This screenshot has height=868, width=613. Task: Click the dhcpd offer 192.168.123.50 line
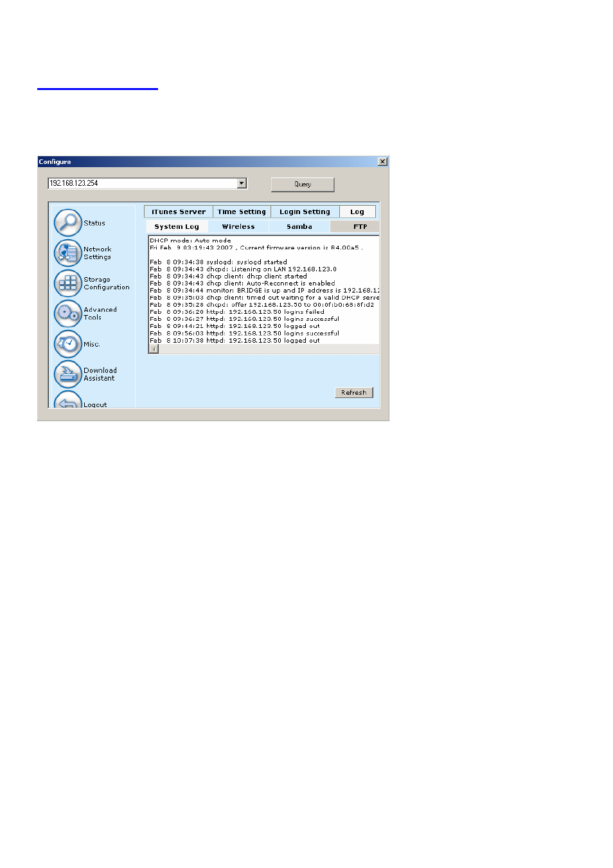tap(262, 305)
